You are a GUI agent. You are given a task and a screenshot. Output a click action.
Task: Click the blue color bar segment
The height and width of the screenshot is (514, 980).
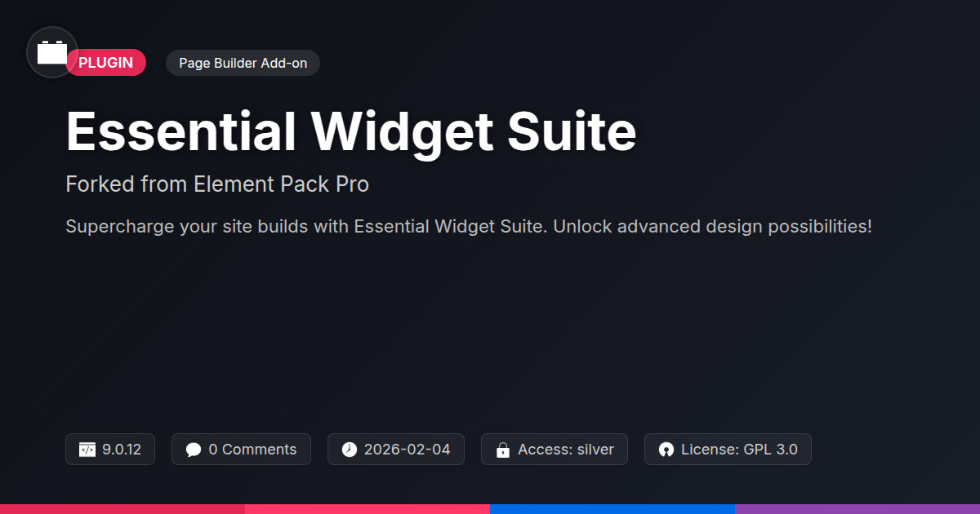612,509
